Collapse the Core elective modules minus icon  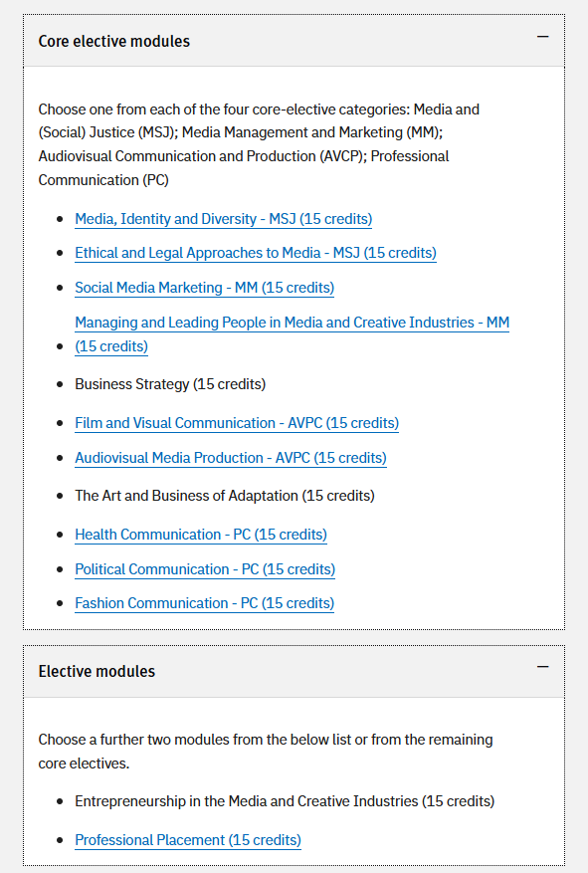pos(543,37)
